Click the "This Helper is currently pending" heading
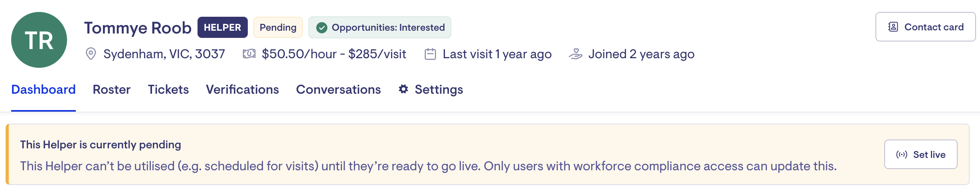 (101, 144)
